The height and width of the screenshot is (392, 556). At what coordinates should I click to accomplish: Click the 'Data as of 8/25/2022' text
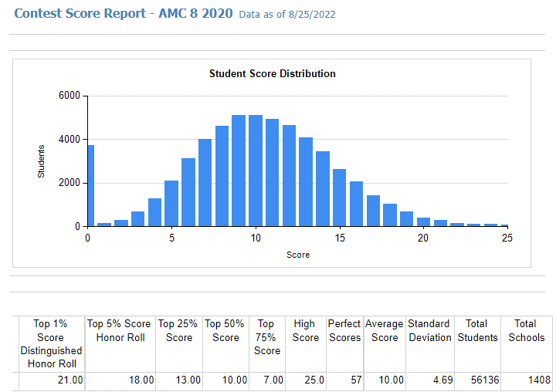(287, 15)
